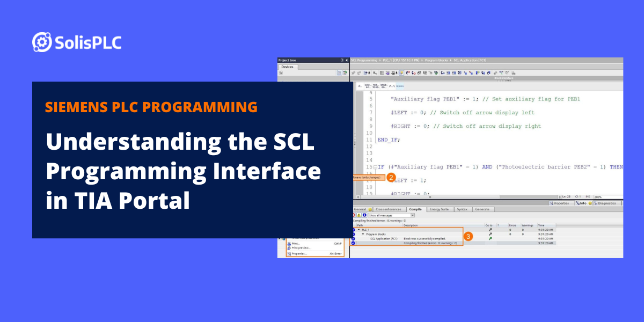Collapse the Program blocks node in compile output
The width and height of the screenshot is (644, 322).
[363, 234]
